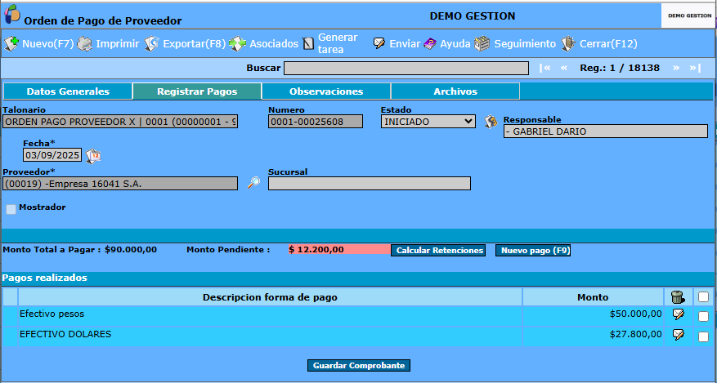Click the app logo beside Orden de Pago

point(12,14)
